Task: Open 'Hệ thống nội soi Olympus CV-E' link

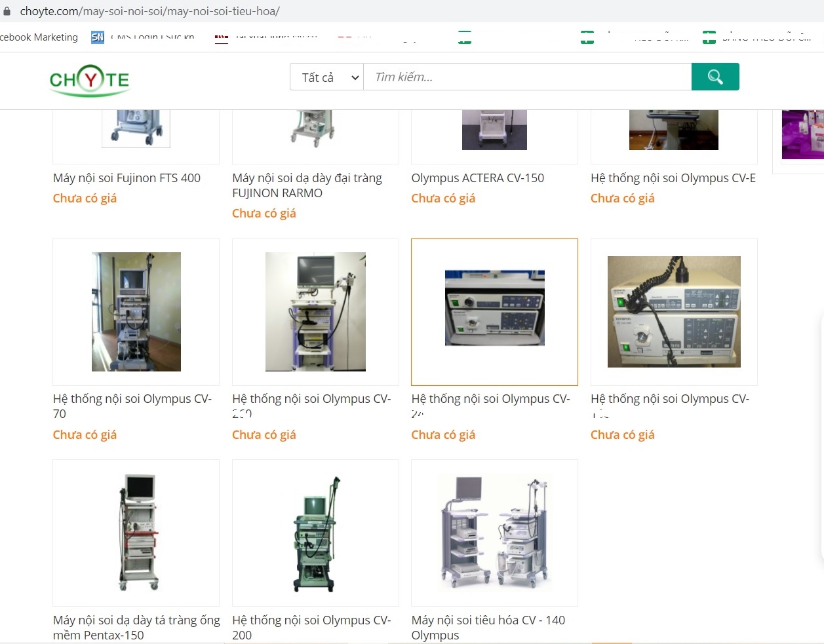Action: point(673,178)
